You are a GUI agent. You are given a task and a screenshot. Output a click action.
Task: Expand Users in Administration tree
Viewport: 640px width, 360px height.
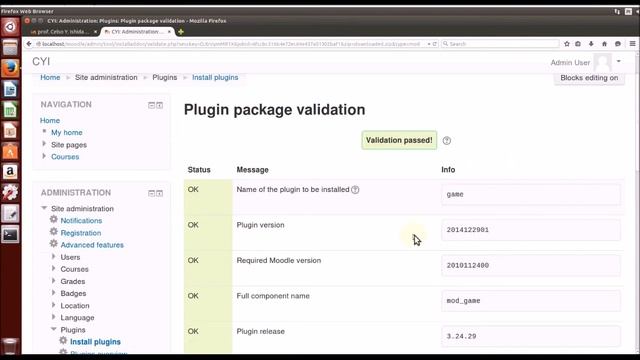tap(53, 256)
